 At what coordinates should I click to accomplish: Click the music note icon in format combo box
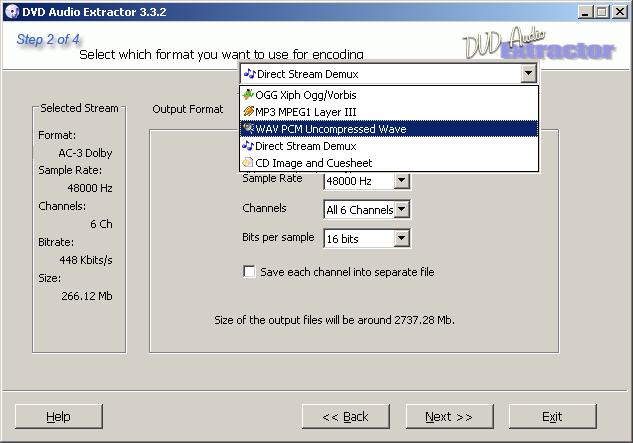pyautogui.click(x=250, y=74)
